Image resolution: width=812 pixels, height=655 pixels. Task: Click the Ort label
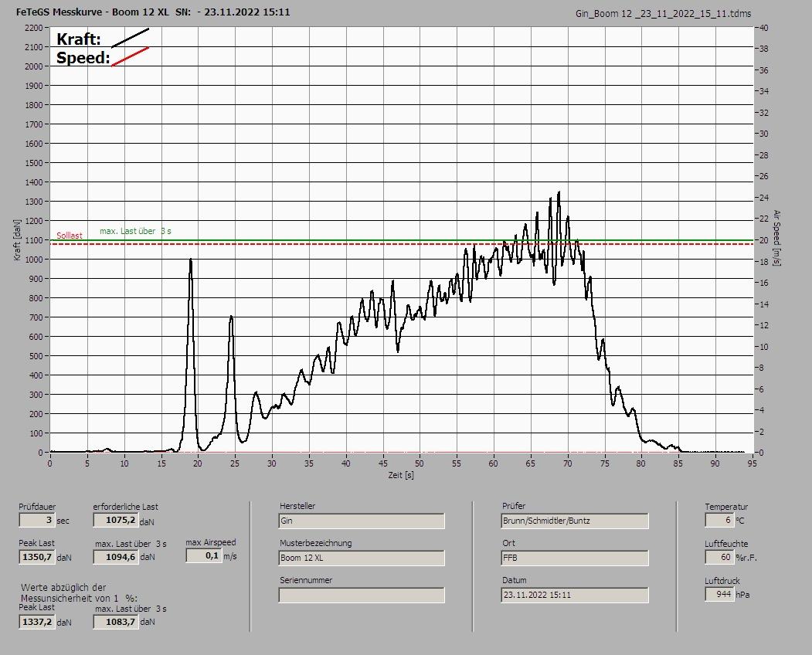508,543
